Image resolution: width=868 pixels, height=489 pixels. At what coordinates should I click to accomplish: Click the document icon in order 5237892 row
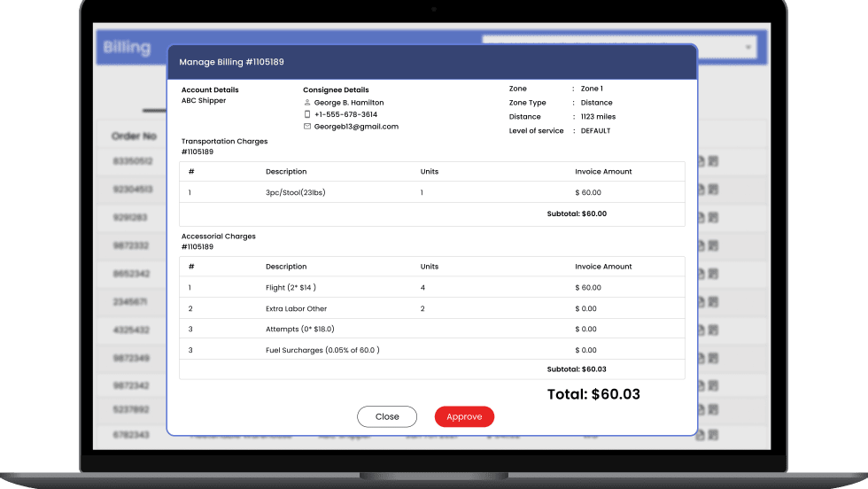pos(701,410)
